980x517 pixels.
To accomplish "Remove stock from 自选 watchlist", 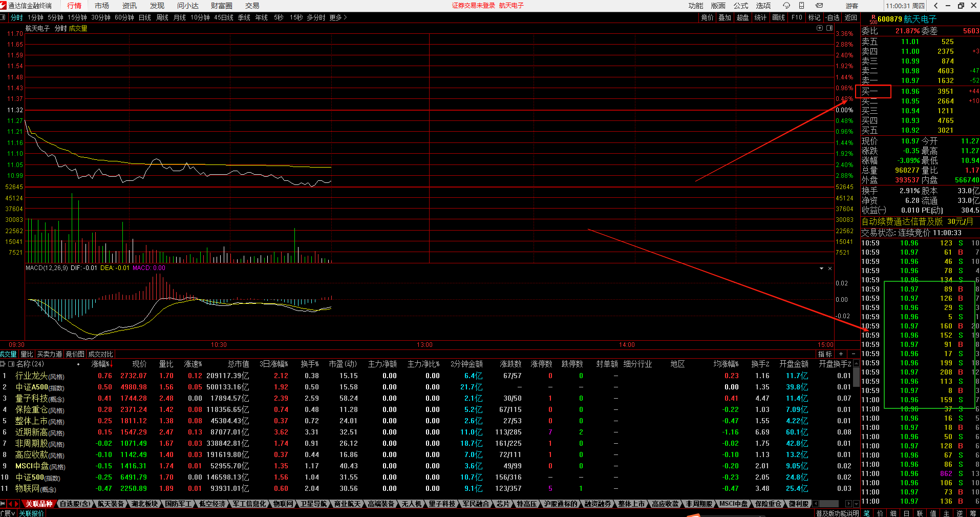I will (832, 17).
